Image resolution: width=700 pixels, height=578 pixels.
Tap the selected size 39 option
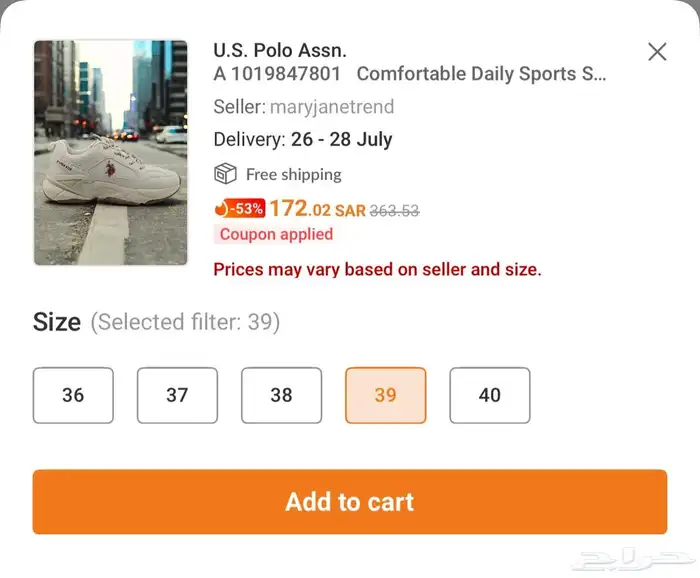click(x=385, y=395)
